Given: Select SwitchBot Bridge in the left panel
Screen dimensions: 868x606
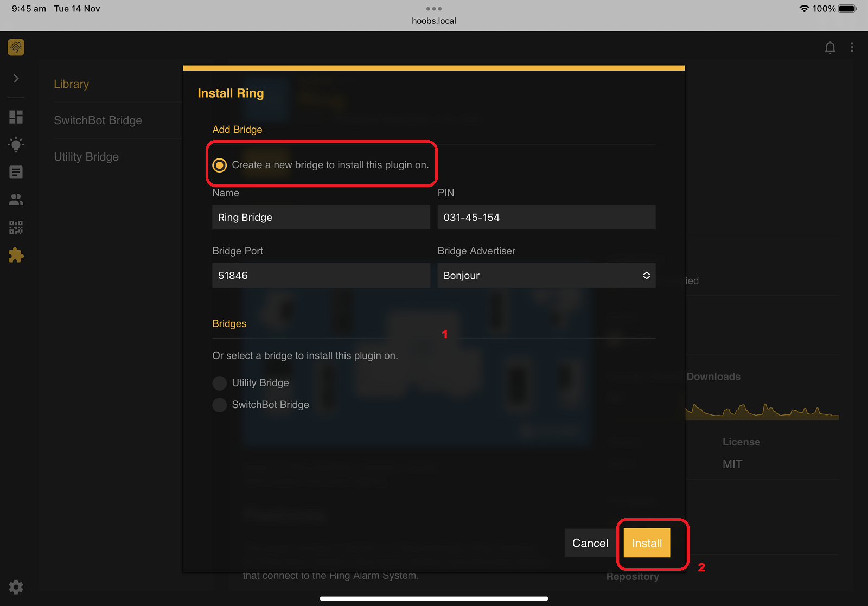Looking at the screenshot, I should pyautogui.click(x=98, y=120).
